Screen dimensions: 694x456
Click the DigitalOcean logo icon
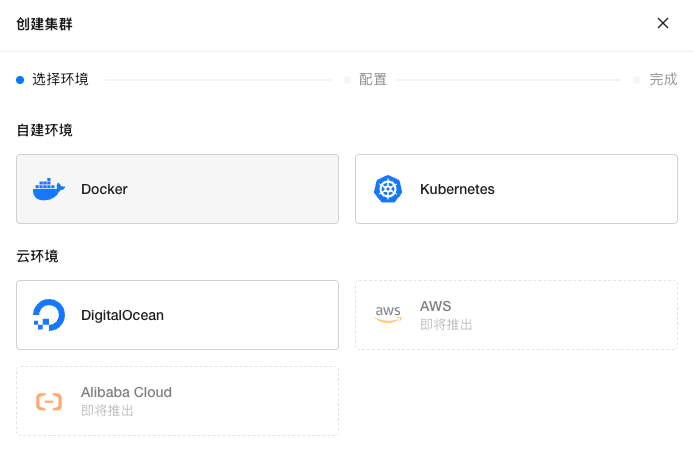click(48, 315)
